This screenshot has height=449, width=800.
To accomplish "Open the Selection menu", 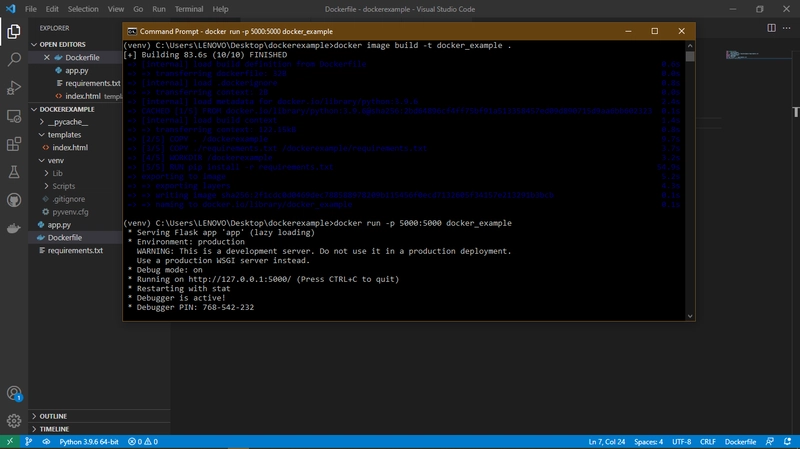I will tap(83, 9).
